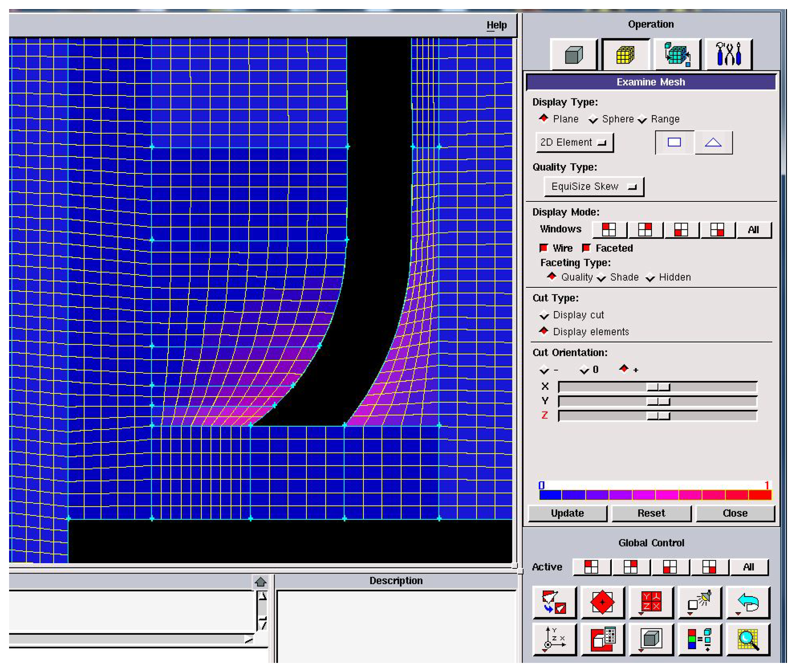The width and height of the screenshot is (797, 672).
Task: Click the Orient Model axes icon
Action: pyautogui.click(x=554, y=639)
